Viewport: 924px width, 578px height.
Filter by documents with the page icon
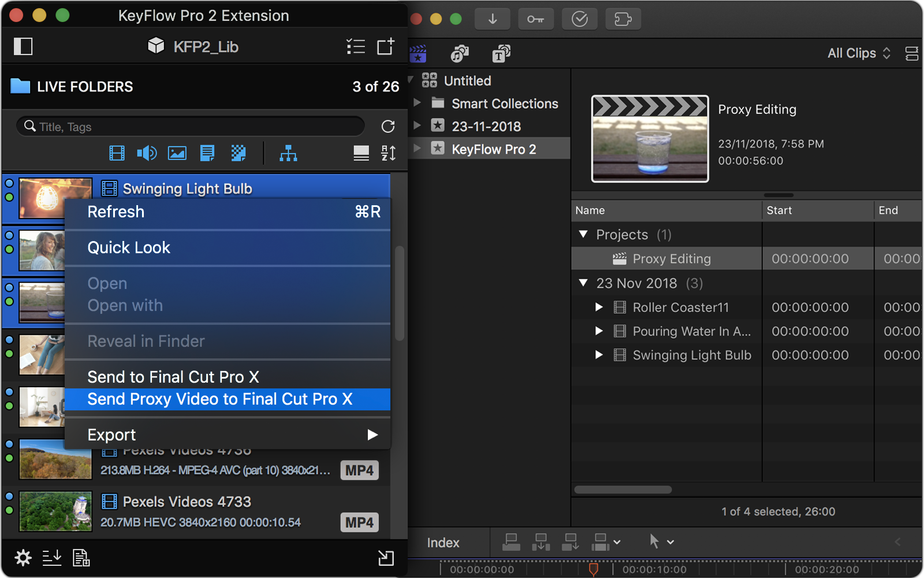click(207, 153)
